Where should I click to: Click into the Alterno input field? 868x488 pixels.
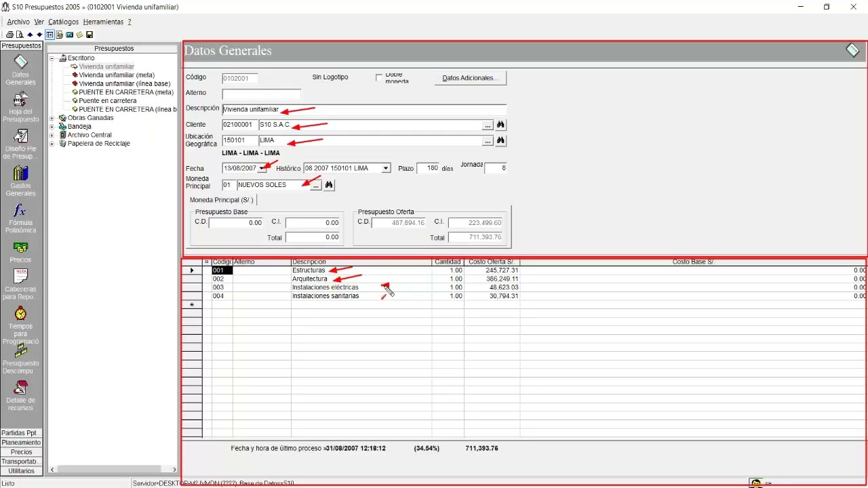pos(261,94)
